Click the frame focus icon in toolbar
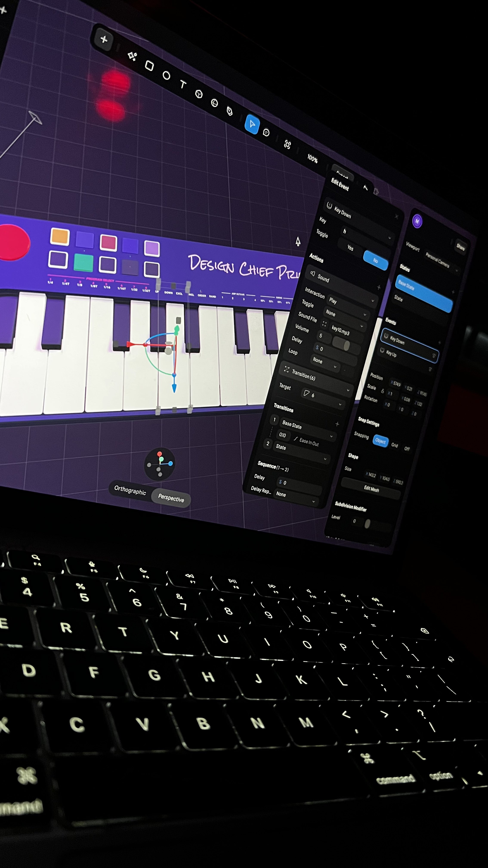 coord(287,145)
